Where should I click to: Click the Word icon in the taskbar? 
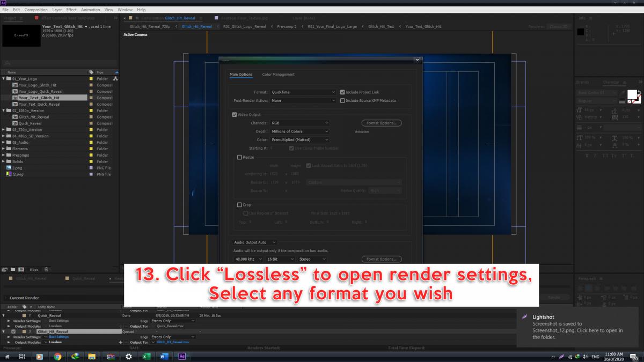pyautogui.click(x=164, y=356)
